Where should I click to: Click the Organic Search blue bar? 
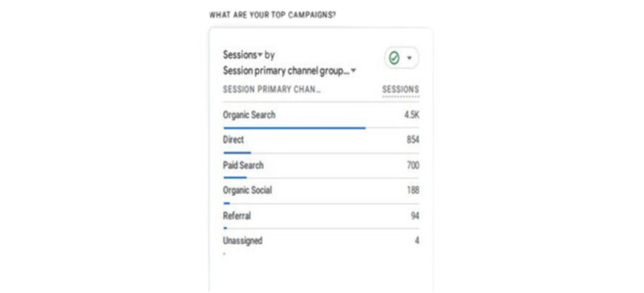tap(294, 128)
